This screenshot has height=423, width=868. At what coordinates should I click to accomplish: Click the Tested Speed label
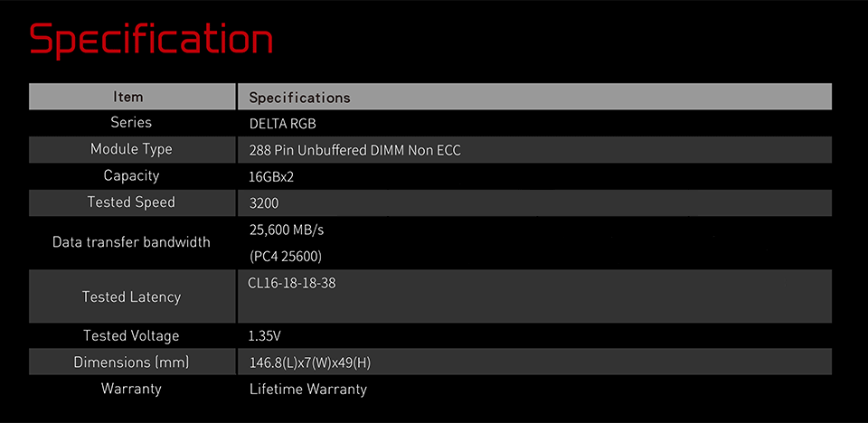[131, 202]
